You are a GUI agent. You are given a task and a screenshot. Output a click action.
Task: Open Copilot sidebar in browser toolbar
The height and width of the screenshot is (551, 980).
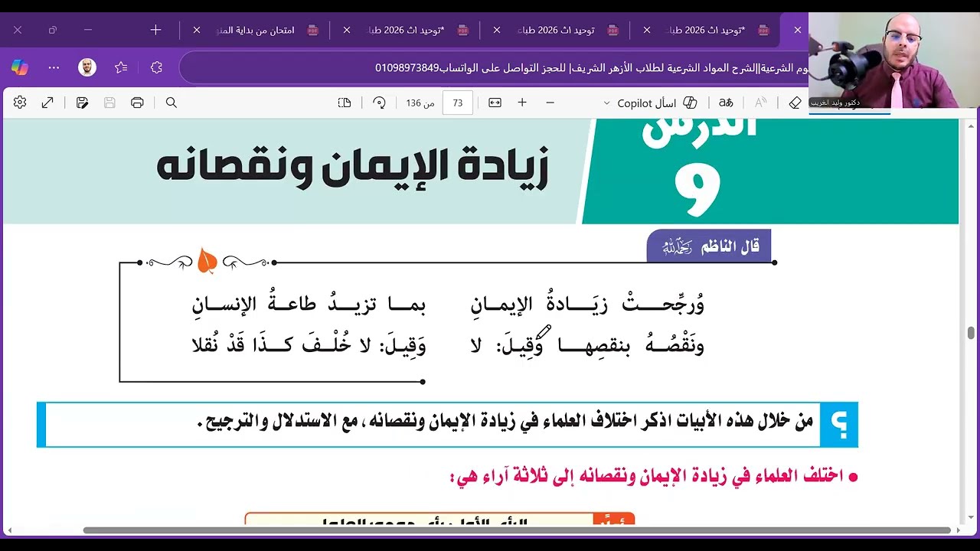tap(20, 67)
